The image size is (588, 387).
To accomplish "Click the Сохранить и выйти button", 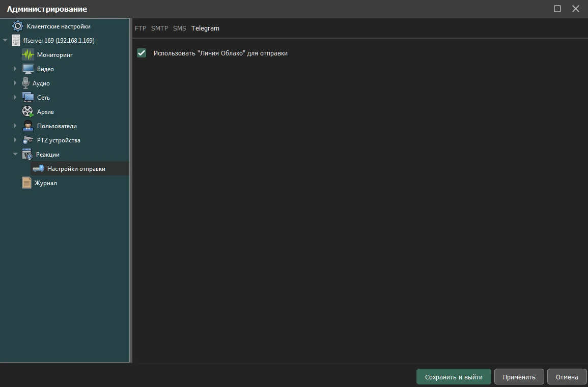I will 454,377.
